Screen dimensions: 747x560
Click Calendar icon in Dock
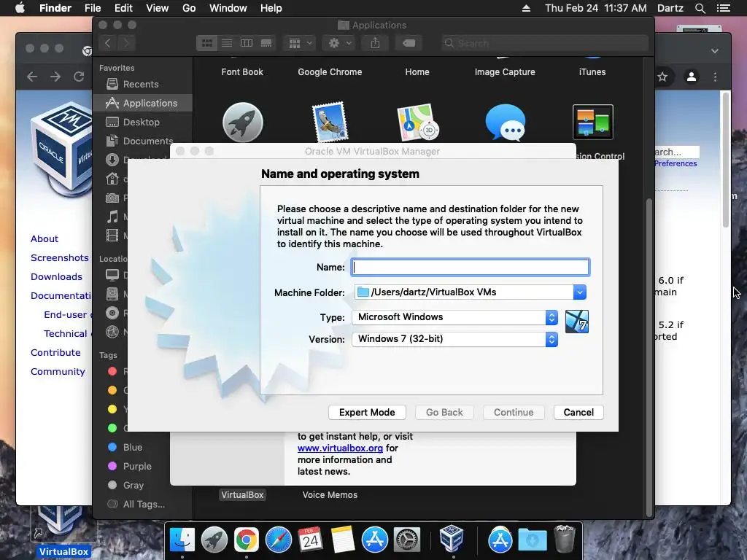[310, 540]
